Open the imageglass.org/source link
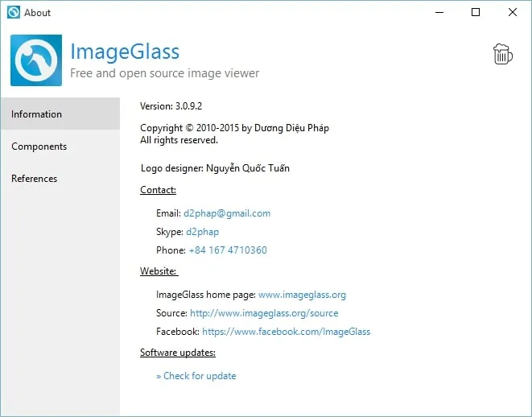 click(264, 313)
